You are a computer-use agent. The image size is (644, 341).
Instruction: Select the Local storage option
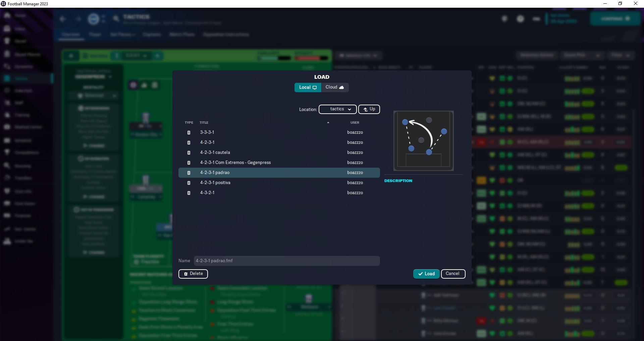(307, 87)
